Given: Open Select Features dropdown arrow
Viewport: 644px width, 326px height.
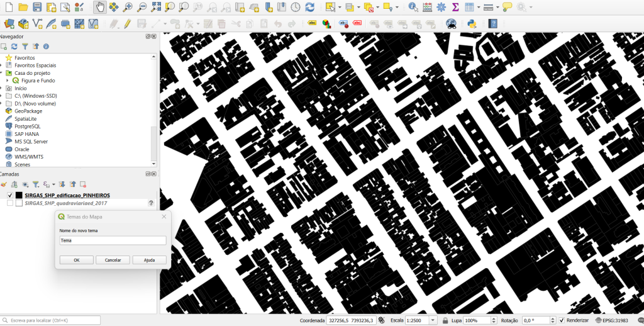Looking at the screenshot, I should 340,7.
